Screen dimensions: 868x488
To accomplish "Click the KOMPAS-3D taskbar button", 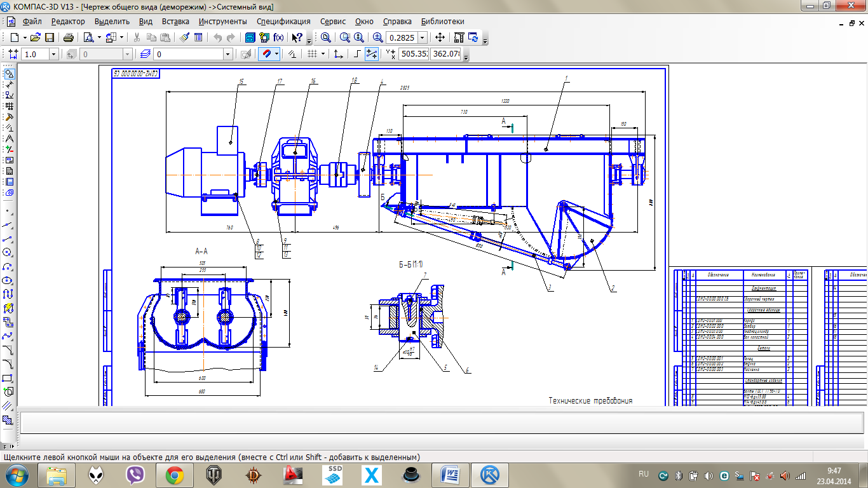I will pos(489,475).
